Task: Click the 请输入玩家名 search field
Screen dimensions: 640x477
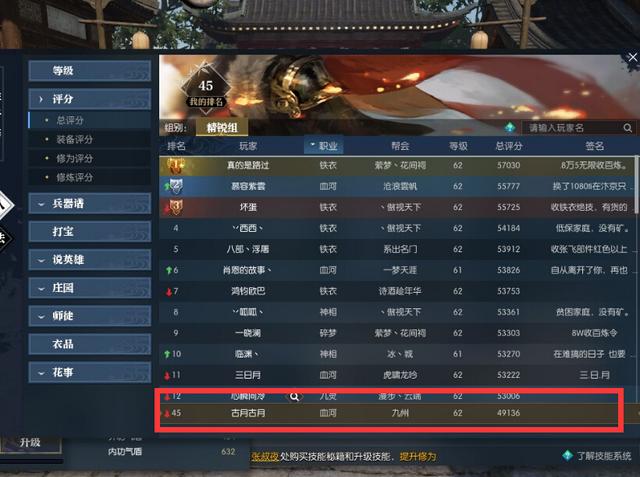Action: tap(573, 128)
